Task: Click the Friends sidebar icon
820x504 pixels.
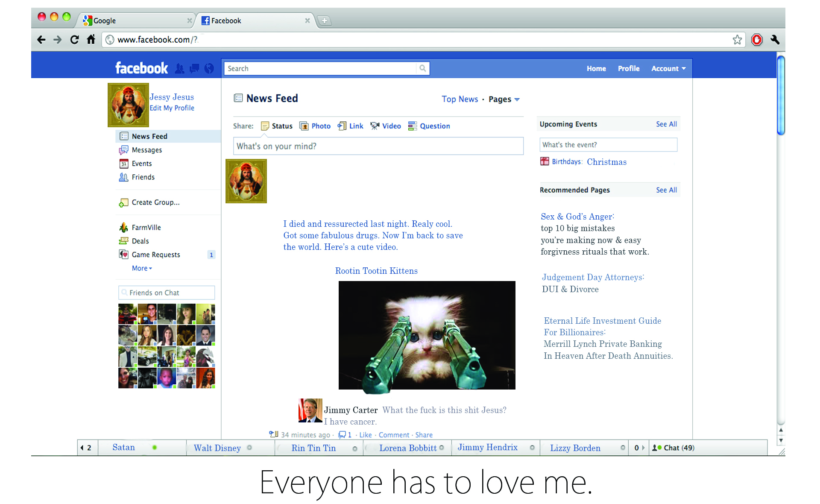Action: (x=123, y=177)
